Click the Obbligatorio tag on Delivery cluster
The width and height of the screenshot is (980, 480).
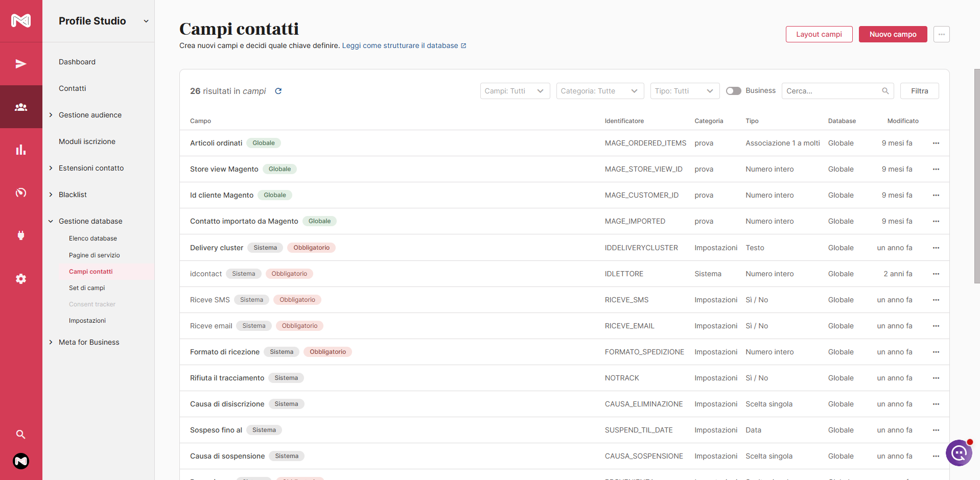(x=311, y=248)
